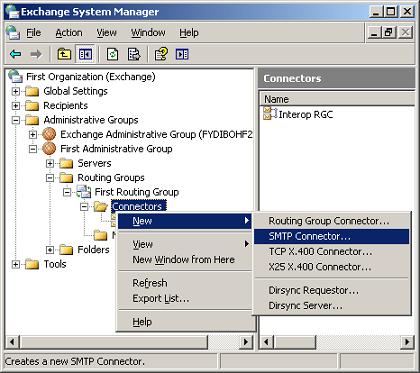Click the Interop RGC connector icon
Viewport: 420px width, 373px height.
tap(270, 114)
